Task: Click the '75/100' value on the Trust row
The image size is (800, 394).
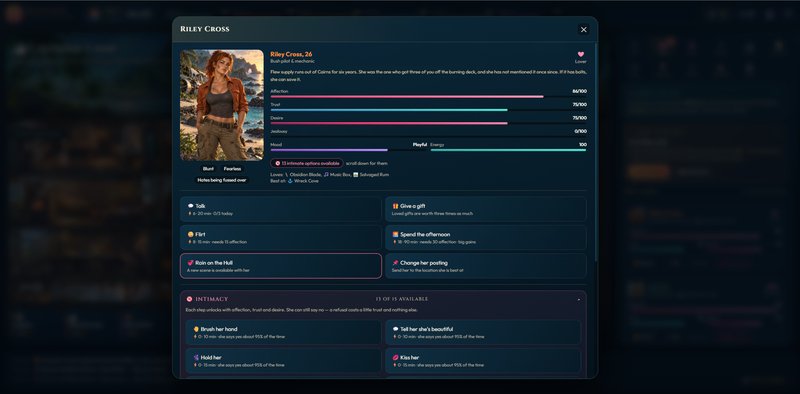Action: click(x=580, y=105)
